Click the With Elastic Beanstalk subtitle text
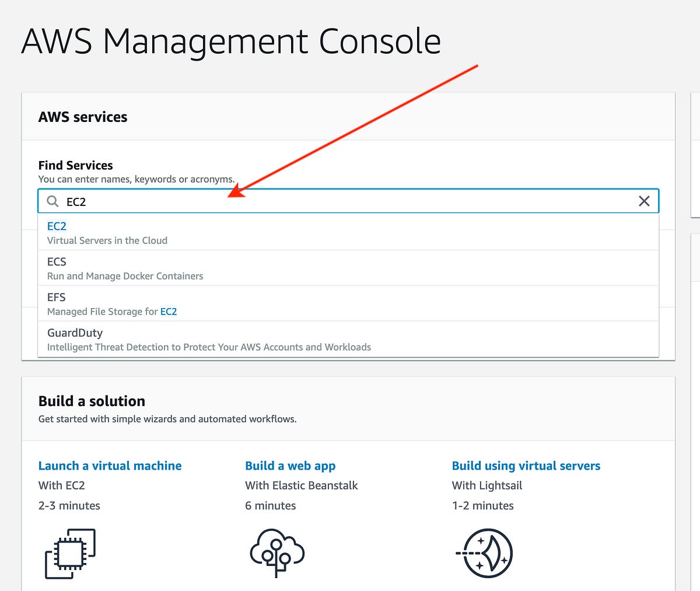700x591 pixels. point(301,485)
